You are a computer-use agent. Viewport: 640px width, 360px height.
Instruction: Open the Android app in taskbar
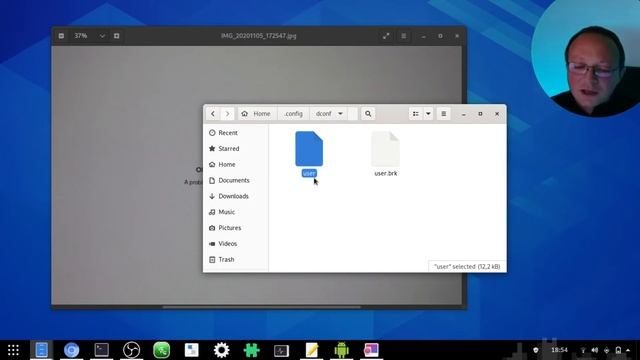[x=341, y=350]
